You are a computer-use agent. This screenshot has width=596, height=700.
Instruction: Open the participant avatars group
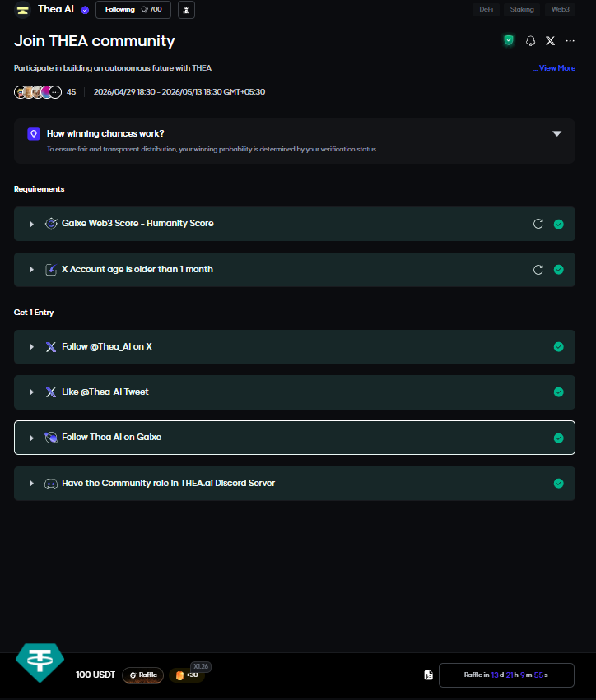pos(38,92)
